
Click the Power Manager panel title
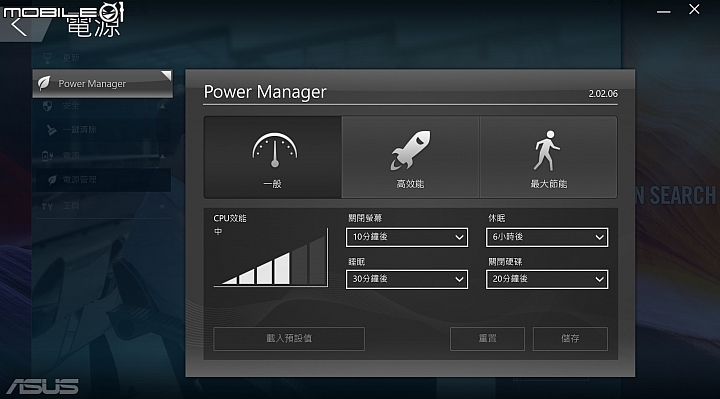tap(265, 92)
